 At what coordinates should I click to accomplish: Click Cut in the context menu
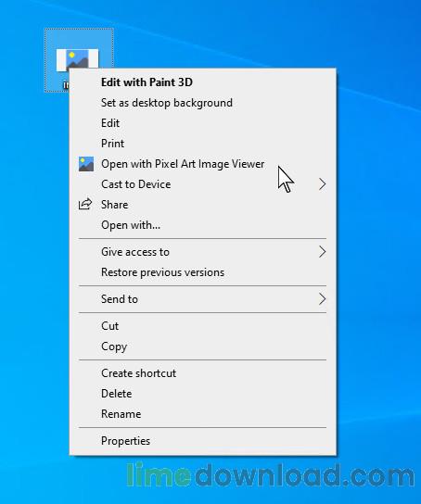pyautogui.click(x=110, y=326)
